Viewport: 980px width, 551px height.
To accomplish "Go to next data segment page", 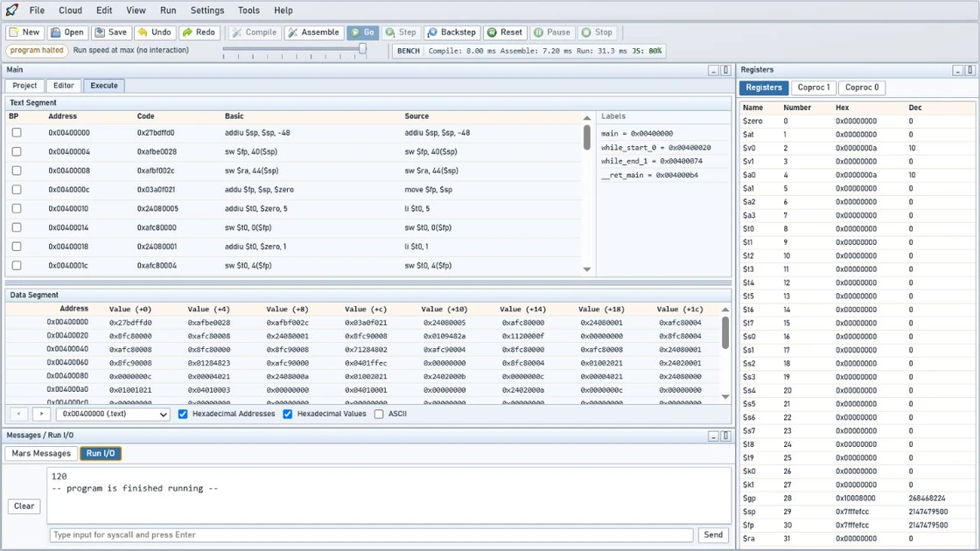I will (41, 414).
